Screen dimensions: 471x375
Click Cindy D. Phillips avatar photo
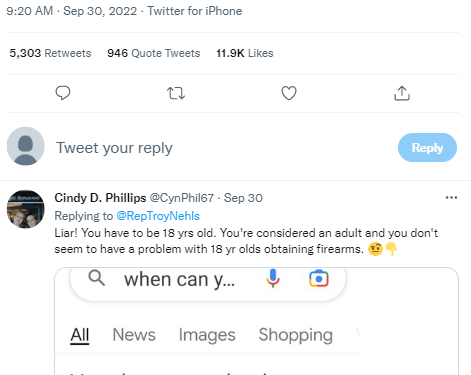(26, 209)
